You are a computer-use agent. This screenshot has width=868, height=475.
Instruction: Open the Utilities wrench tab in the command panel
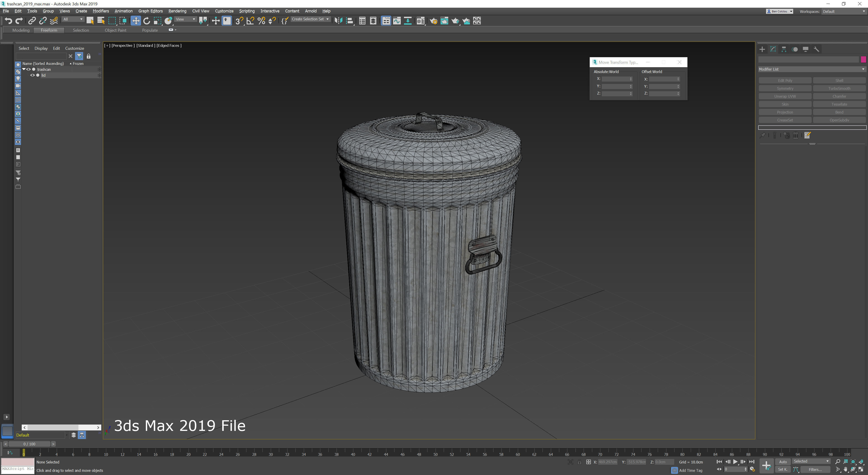pos(816,49)
